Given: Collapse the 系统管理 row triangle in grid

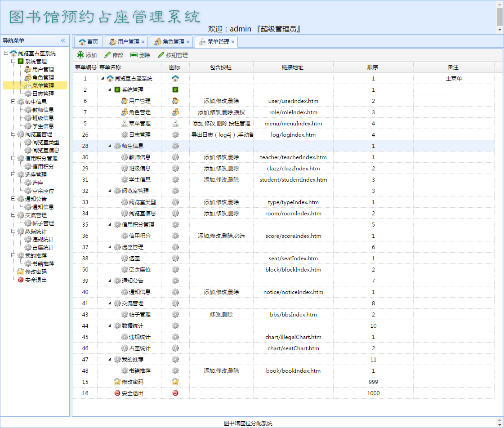Looking at the screenshot, I should pos(110,89).
